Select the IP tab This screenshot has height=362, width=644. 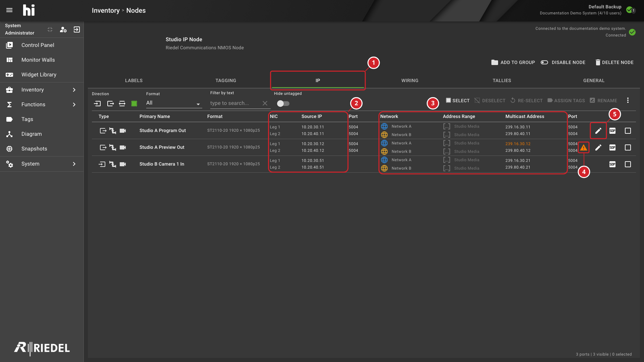(318, 80)
